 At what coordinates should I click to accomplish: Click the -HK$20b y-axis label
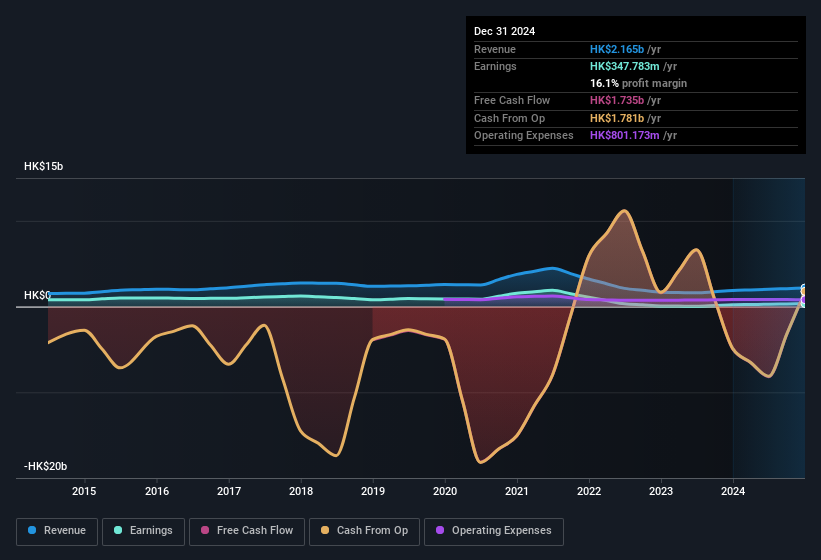pyautogui.click(x=46, y=466)
